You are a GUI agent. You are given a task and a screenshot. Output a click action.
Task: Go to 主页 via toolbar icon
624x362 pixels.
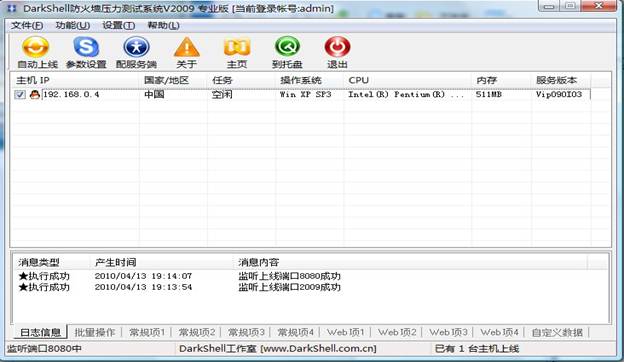pos(237,47)
